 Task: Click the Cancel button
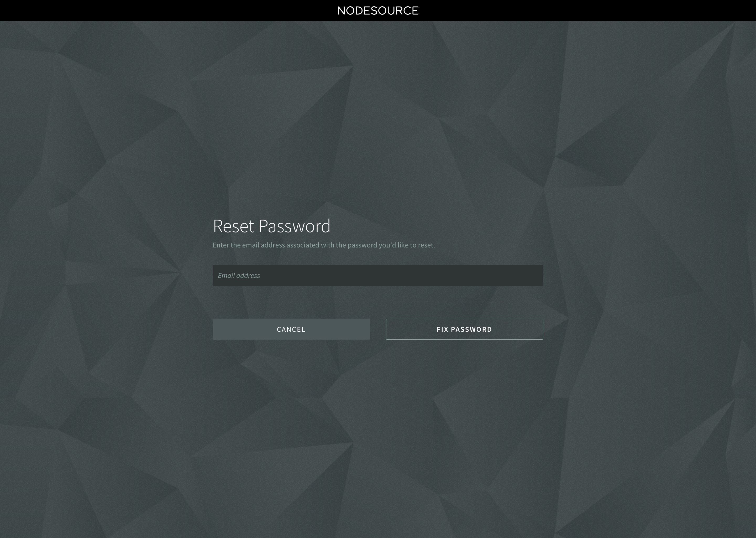(x=291, y=329)
